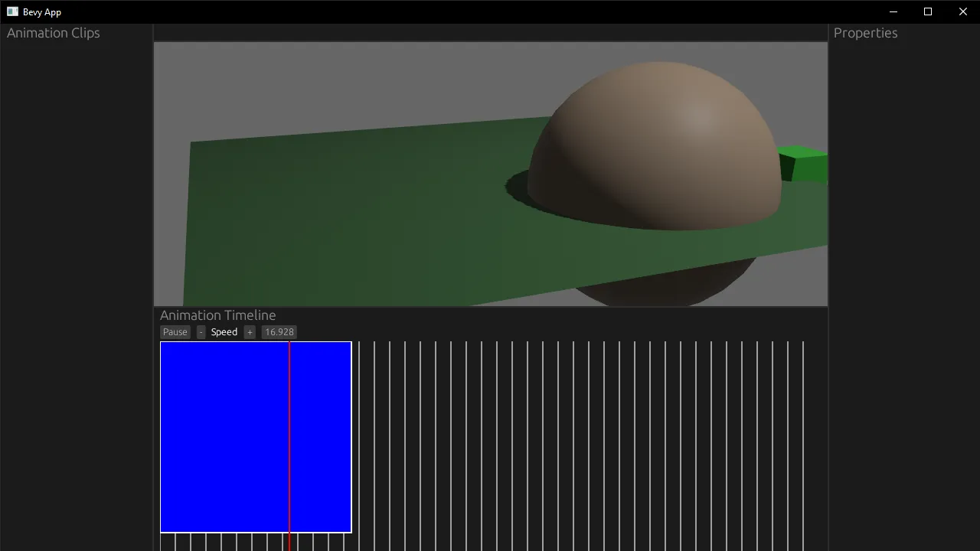Click the timeline ruler below the blue clip
Screen dimensions: 980x551
click(230, 542)
